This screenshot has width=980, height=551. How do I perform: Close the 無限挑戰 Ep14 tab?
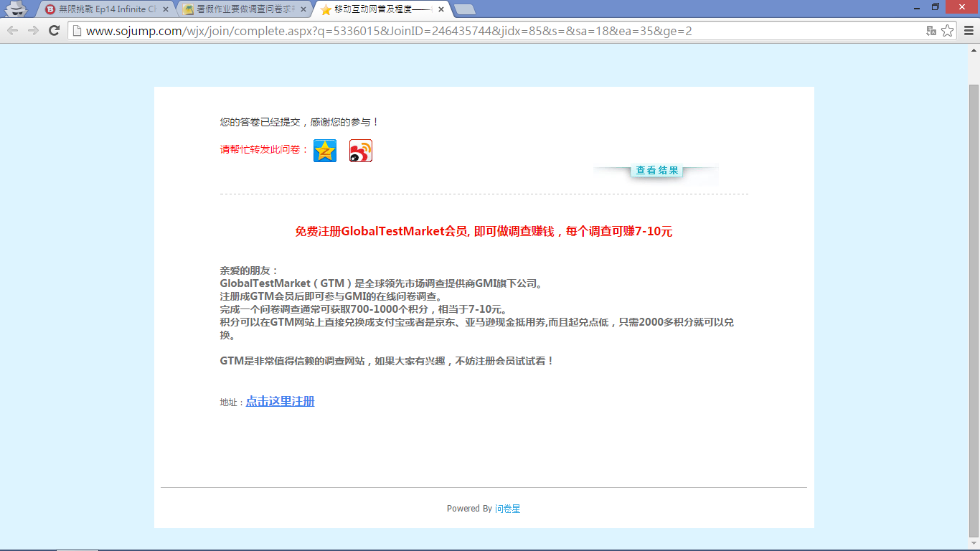[166, 9]
